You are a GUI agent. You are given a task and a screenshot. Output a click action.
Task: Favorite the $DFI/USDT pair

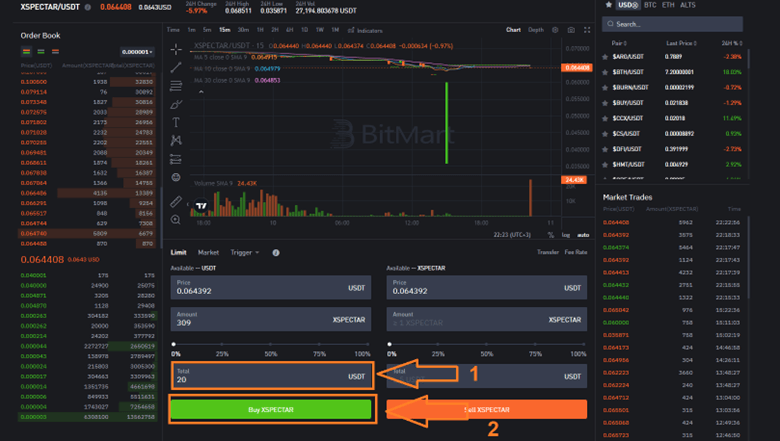point(605,149)
